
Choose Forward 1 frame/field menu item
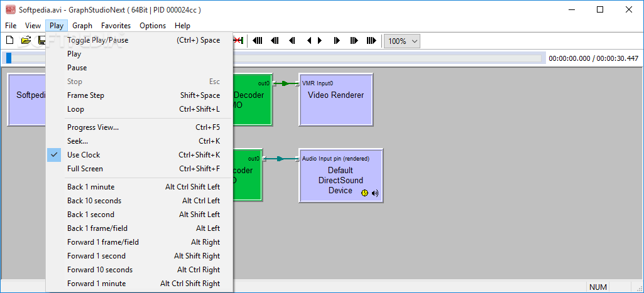point(139,242)
